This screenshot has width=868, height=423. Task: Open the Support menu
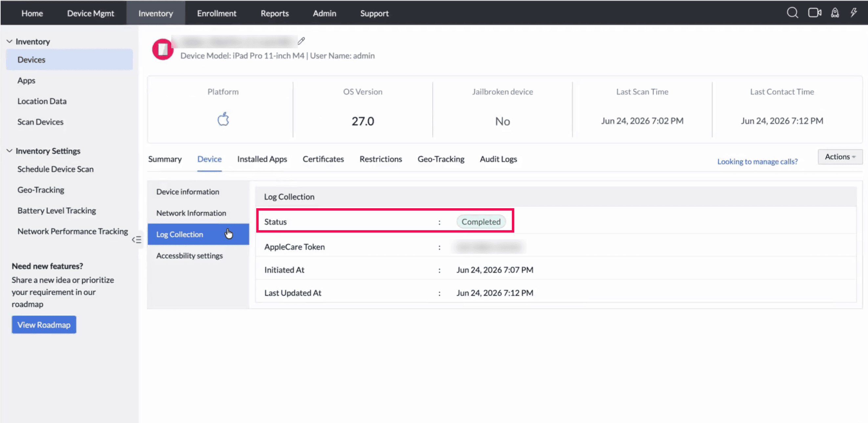click(374, 13)
